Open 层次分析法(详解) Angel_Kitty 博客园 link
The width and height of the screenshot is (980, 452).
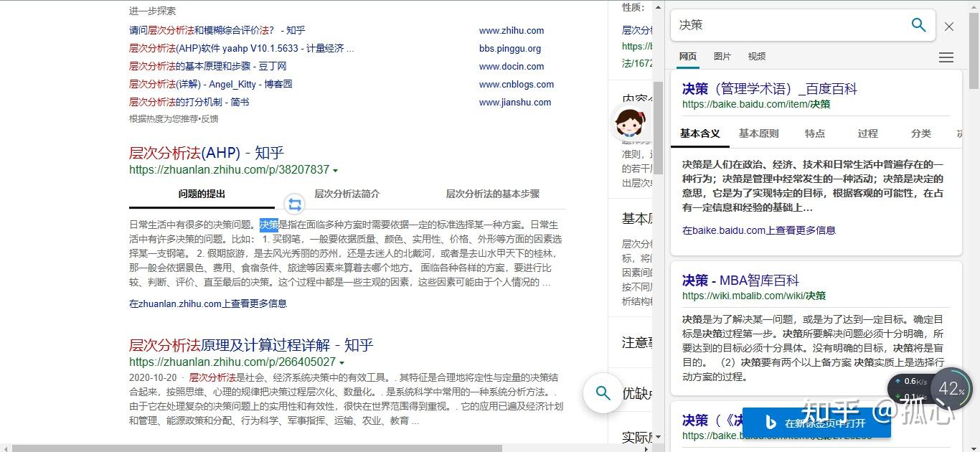211,84
